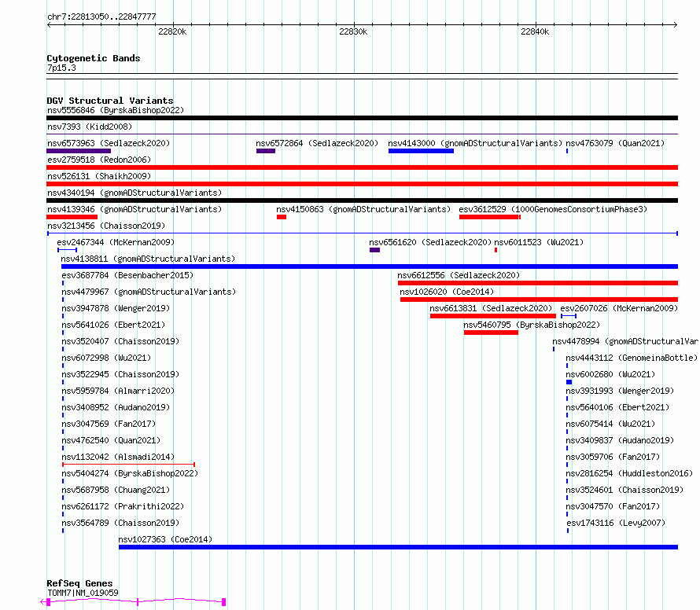700x610 pixels.
Task: Open nsv6573963 (Sedlazeck2020) variant label
Action: 109,143
